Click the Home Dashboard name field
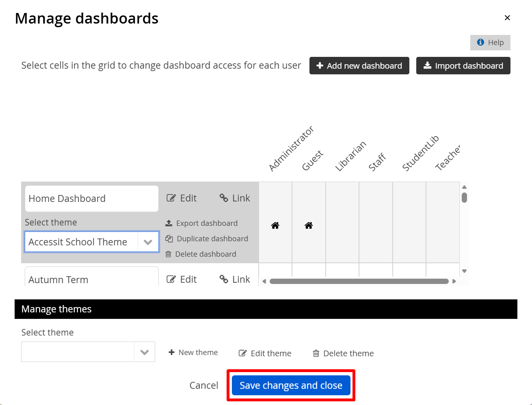 (x=92, y=199)
